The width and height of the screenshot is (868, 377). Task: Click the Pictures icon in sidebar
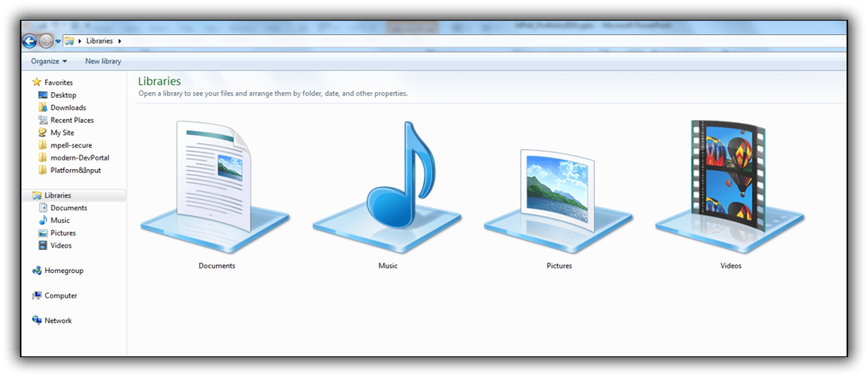pyautogui.click(x=43, y=233)
